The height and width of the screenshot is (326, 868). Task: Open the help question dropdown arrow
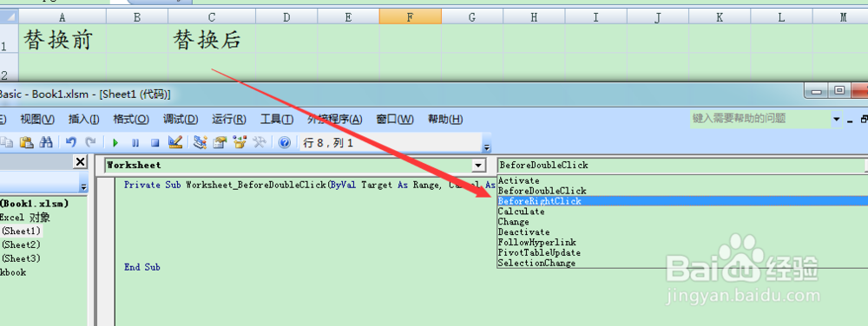point(836,119)
